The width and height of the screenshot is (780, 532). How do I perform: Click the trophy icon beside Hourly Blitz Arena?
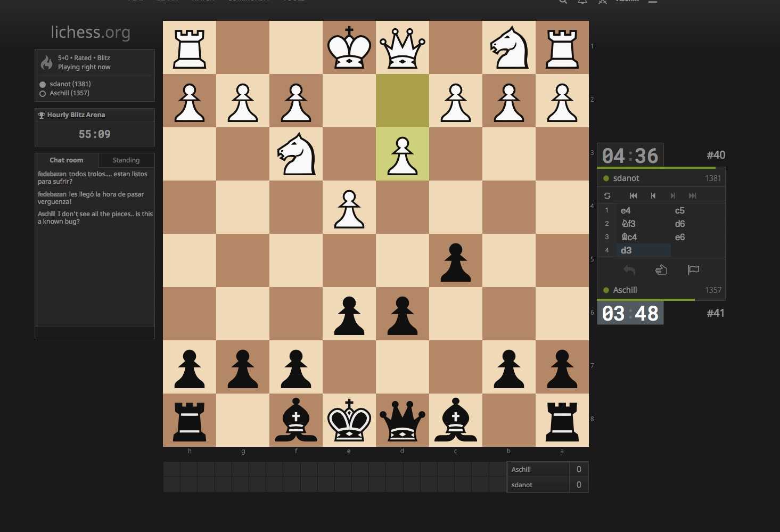click(x=41, y=115)
